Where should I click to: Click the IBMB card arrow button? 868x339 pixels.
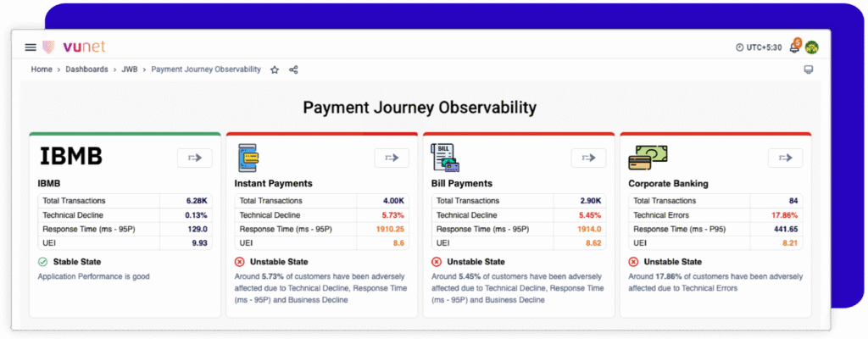point(194,157)
